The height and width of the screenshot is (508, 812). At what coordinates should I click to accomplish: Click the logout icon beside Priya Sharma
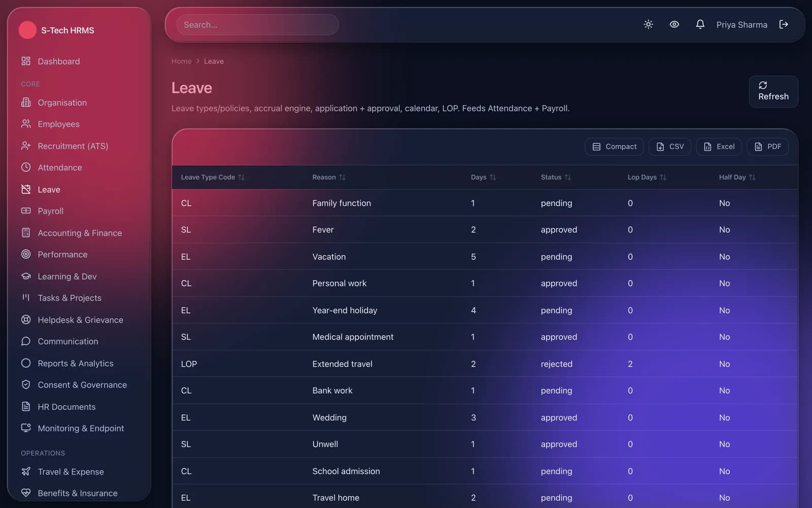pyautogui.click(x=784, y=24)
